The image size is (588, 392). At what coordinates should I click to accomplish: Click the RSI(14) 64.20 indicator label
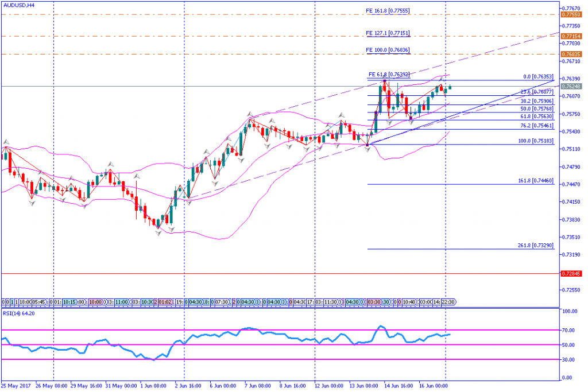click(19, 313)
